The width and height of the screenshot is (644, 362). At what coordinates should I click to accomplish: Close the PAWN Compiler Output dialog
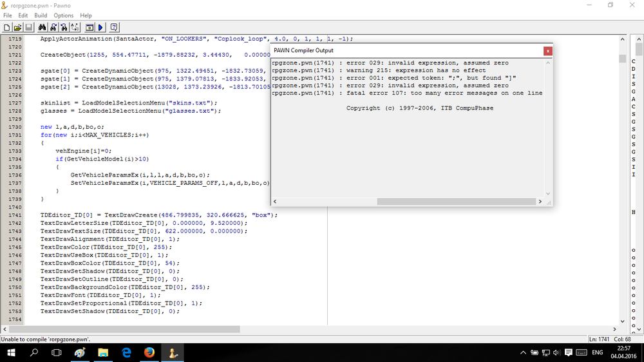tap(547, 51)
